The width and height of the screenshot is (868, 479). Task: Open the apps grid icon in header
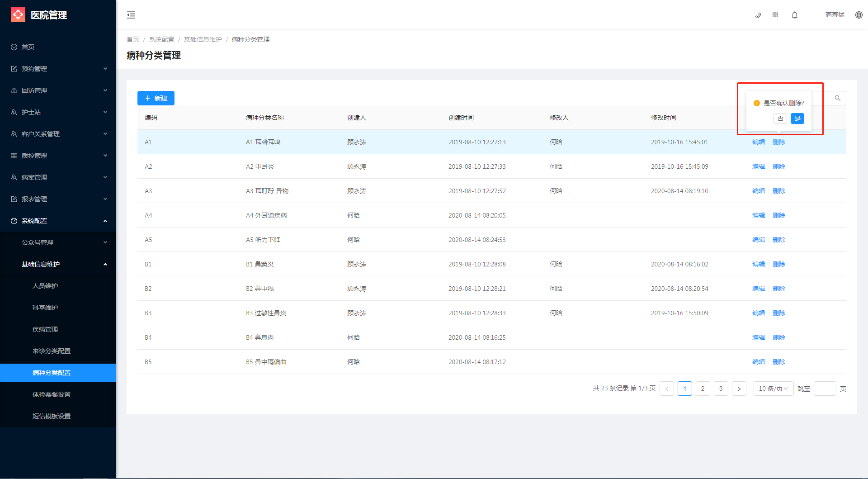tap(775, 15)
